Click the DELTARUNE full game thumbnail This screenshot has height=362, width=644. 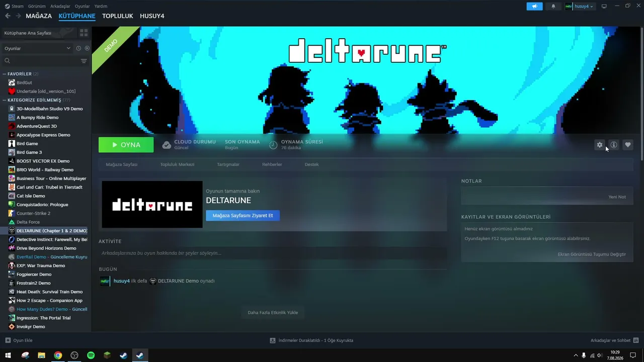coord(152,205)
